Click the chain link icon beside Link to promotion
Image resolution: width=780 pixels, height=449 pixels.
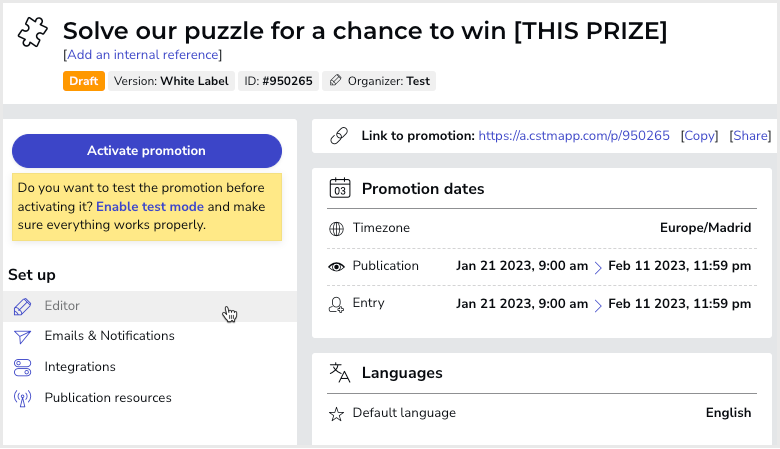(339, 136)
